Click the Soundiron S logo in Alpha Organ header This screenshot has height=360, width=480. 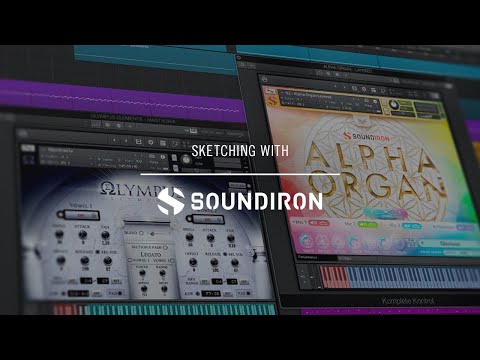coord(272,101)
